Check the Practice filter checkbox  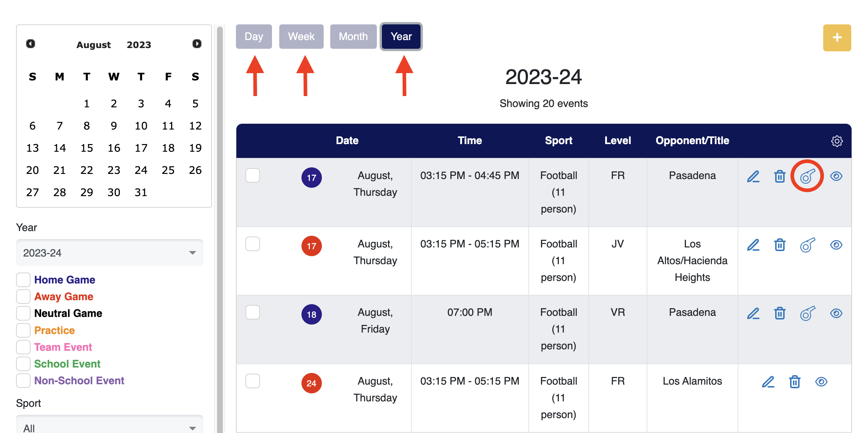tap(23, 330)
